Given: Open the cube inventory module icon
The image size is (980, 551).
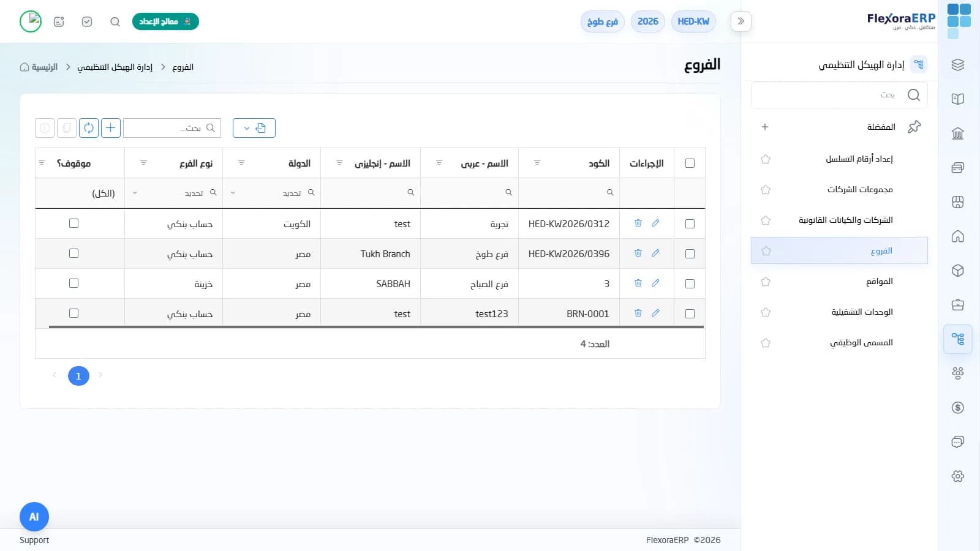Looking at the screenshot, I should 958,271.
